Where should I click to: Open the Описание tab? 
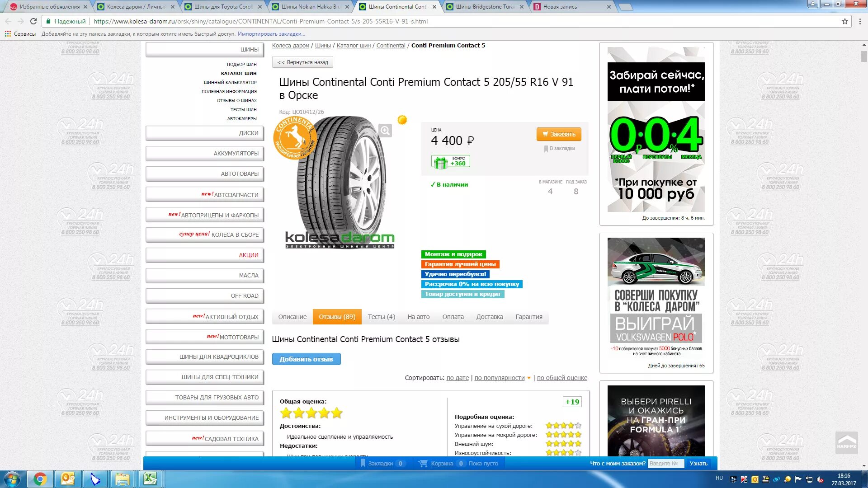click(292, 317)
